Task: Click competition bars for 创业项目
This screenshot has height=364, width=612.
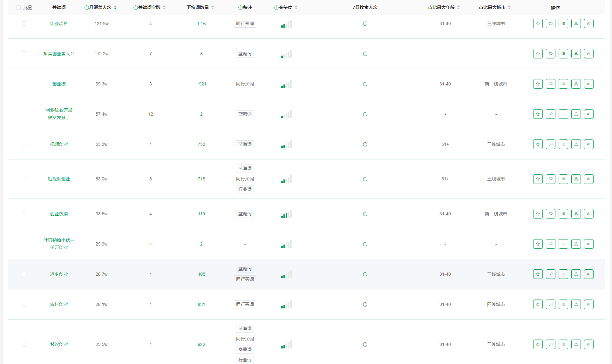Action: pyautogui.click(x=286, y=24)
